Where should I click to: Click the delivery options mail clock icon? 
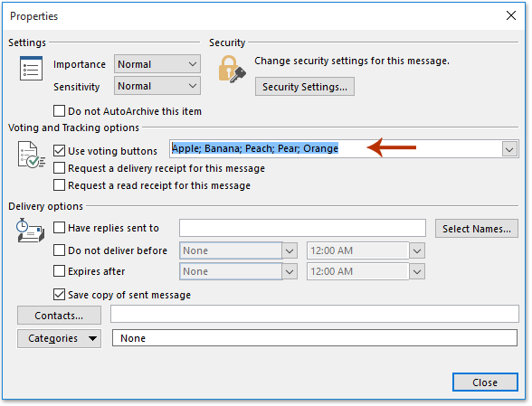[30, 231]
